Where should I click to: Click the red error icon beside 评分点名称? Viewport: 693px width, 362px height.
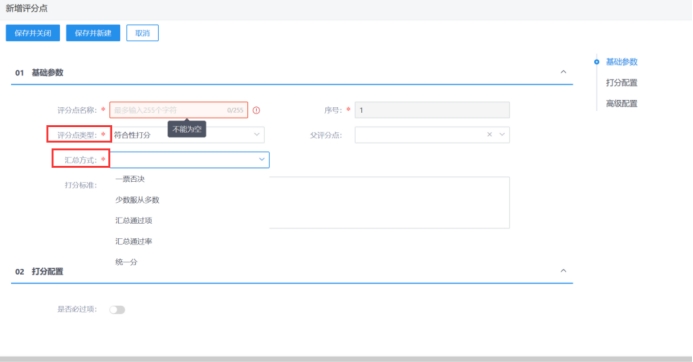pyautogui.click(x=256, y=111)
